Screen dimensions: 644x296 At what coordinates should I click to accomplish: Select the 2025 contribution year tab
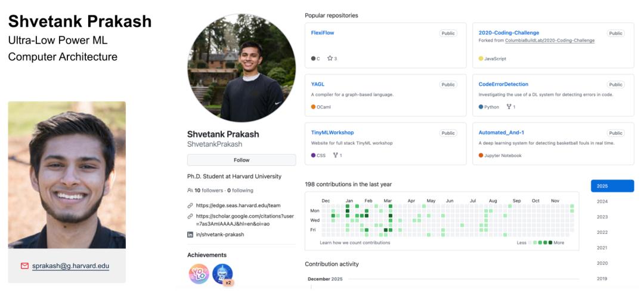(612, 186)
